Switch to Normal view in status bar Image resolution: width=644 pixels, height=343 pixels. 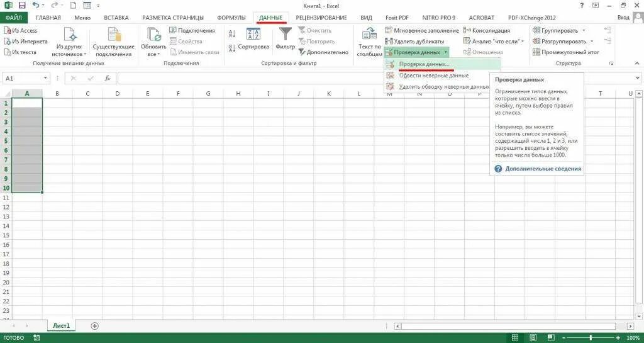click(x=515, y=338)
